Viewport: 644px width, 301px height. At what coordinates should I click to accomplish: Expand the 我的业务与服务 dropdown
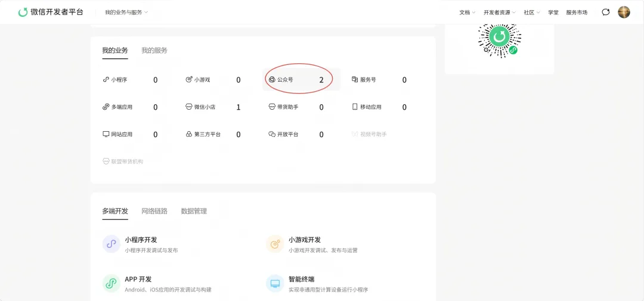tap(126, 13)
